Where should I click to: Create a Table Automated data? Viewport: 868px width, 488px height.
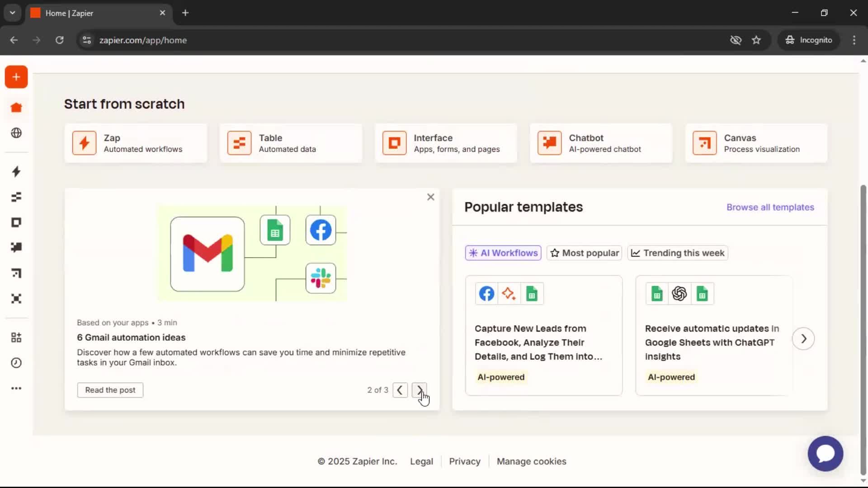291,143
